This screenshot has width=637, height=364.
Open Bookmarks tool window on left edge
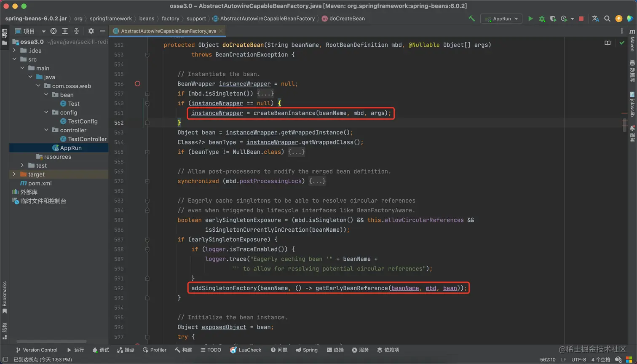(5, 297)
